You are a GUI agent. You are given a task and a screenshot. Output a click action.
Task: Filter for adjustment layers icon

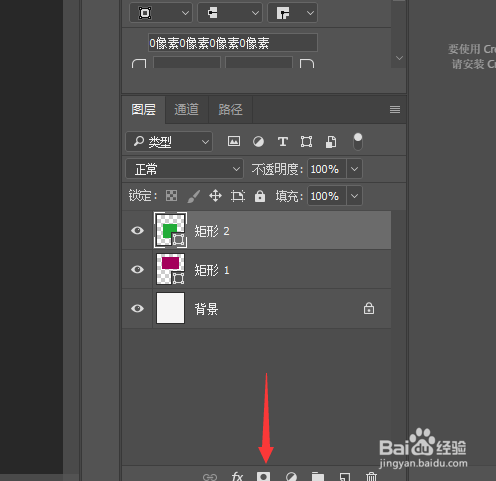point(258,142)
